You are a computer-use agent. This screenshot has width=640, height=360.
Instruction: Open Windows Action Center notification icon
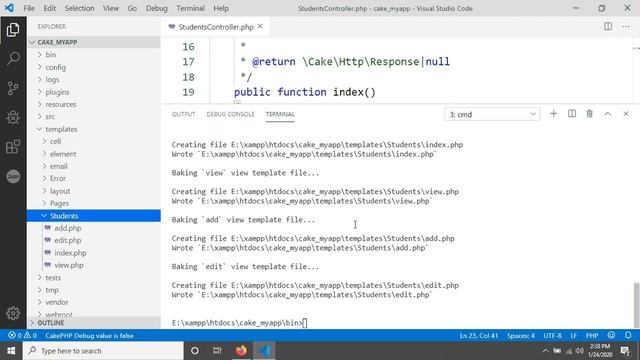[625, 351]
